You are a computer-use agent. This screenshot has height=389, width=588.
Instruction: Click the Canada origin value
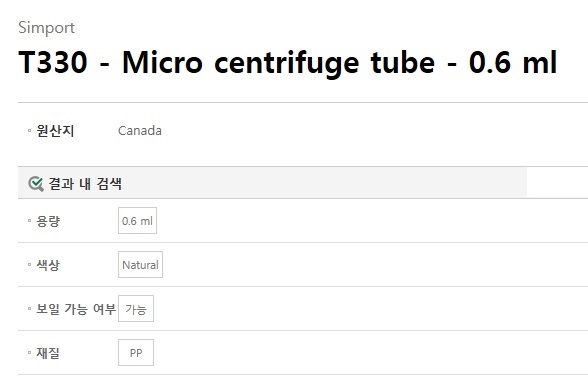140,131
